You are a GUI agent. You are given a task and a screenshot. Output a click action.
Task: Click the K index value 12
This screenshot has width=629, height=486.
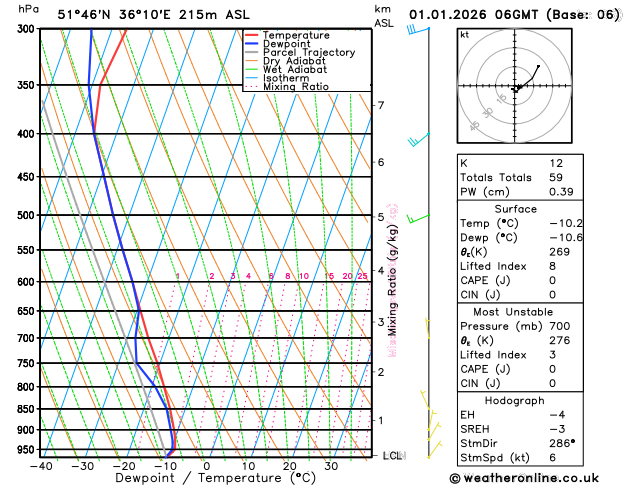[556, 163]
